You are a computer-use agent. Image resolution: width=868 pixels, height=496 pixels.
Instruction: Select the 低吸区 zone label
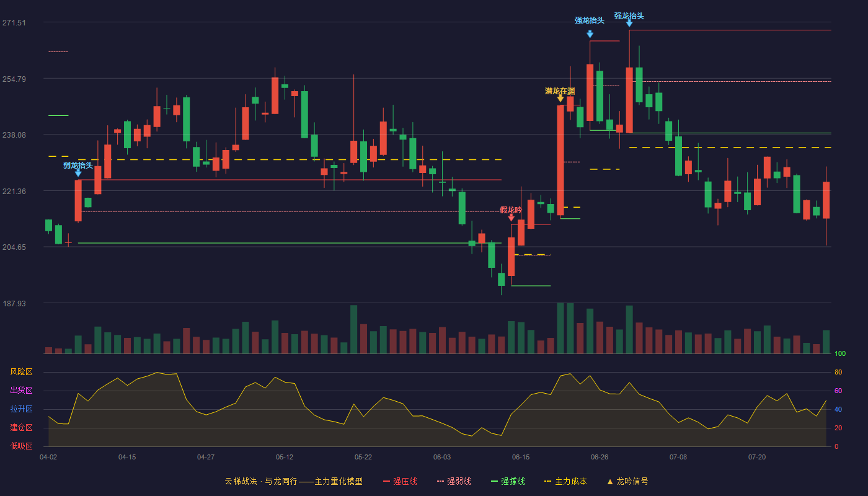[x=22, y=446]
